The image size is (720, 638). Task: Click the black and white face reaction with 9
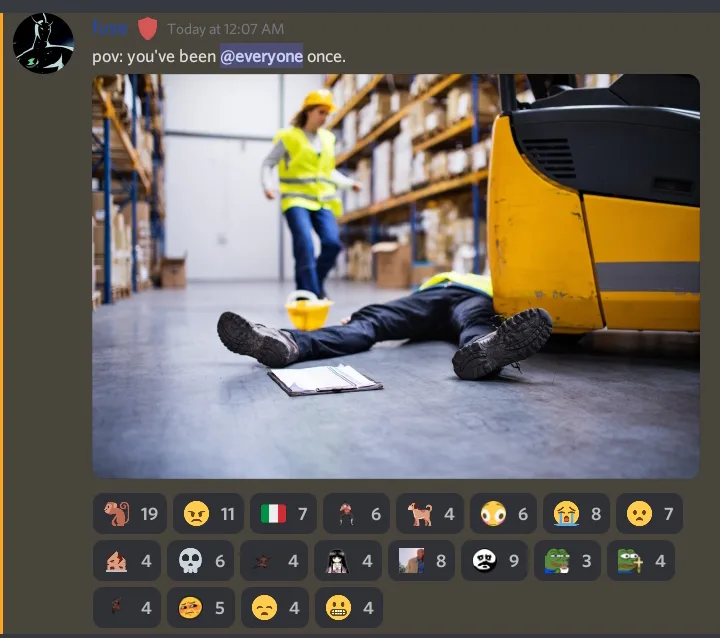click(494, 560)
